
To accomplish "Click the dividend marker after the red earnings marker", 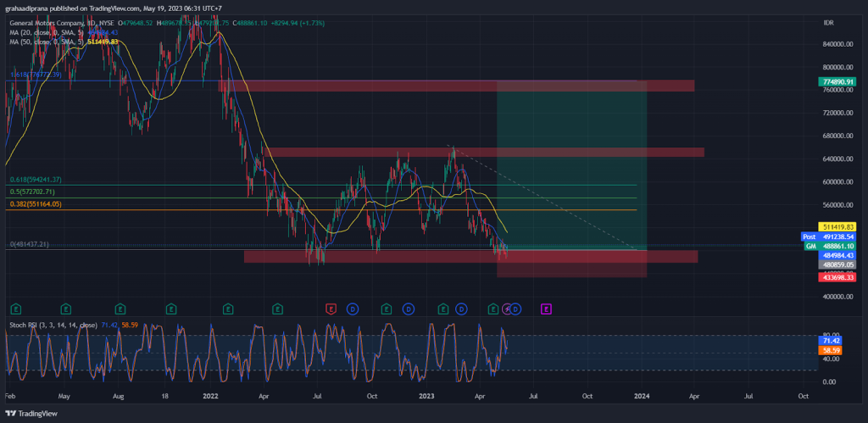I will [351, 309].
